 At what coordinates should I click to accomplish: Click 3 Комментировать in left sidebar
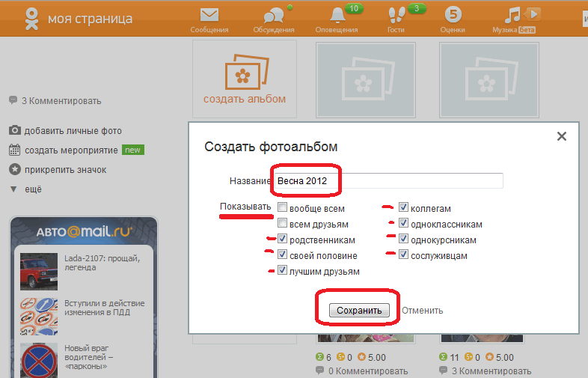pos(61,101)
